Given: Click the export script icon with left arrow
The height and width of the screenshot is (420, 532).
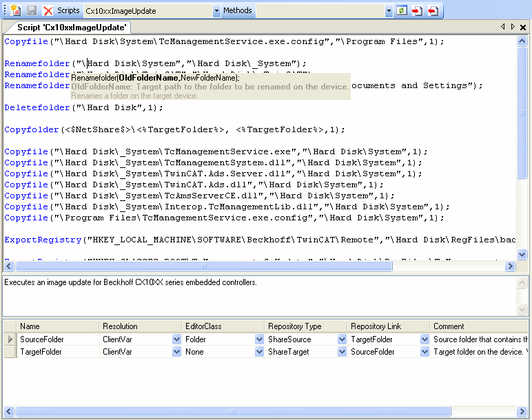Looking at the screenshot, I should click(433, 11).
